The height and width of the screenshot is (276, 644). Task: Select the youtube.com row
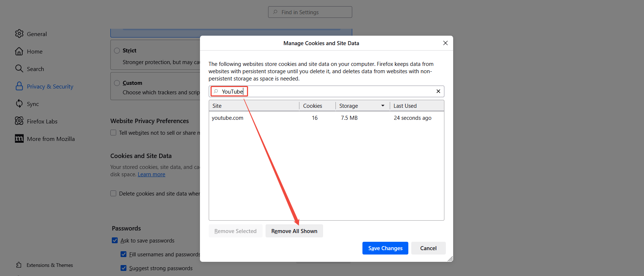click(x=326, y=118)
